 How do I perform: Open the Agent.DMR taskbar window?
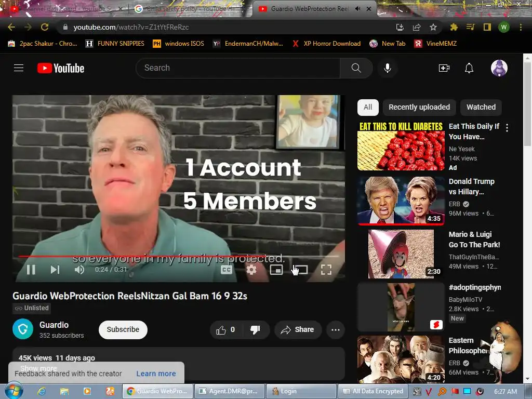click(229, 391)
